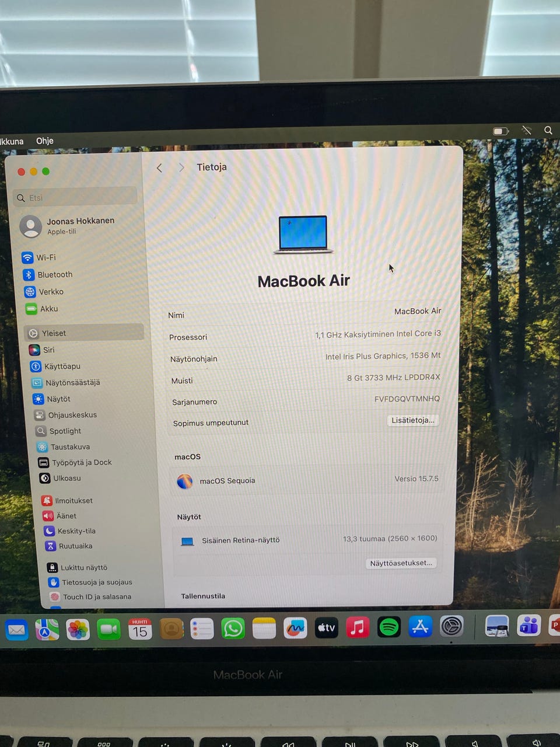Click the battery status menu bar icon

[x=501, y=131]
